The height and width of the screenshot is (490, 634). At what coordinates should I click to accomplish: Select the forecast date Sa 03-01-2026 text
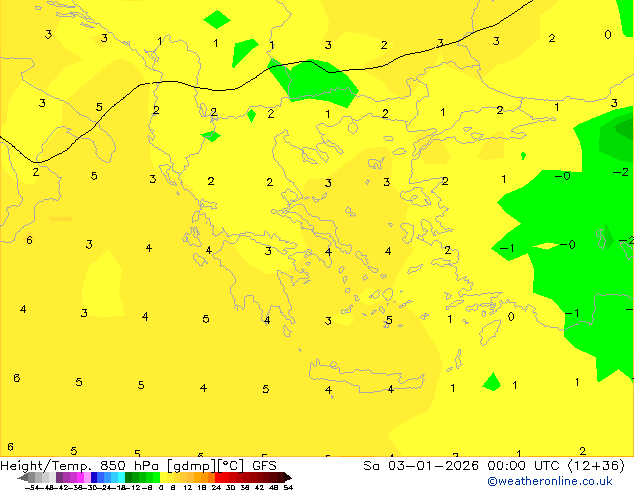421,466
